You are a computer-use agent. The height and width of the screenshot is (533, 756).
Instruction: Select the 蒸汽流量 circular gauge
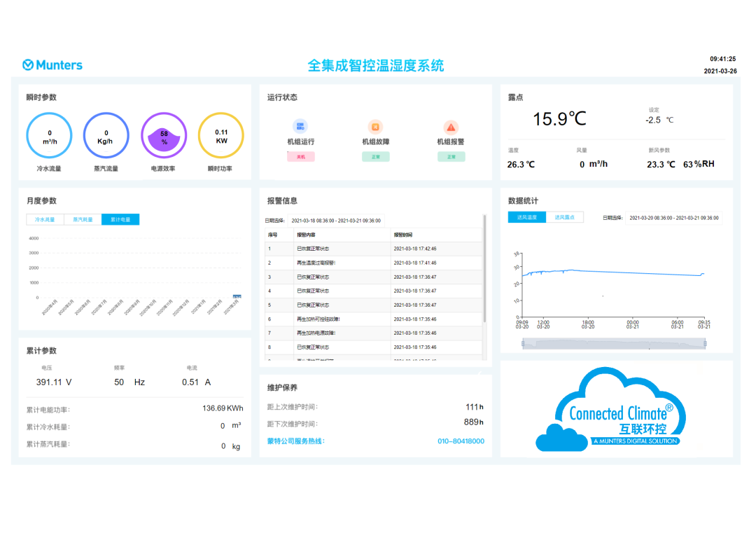106,135
